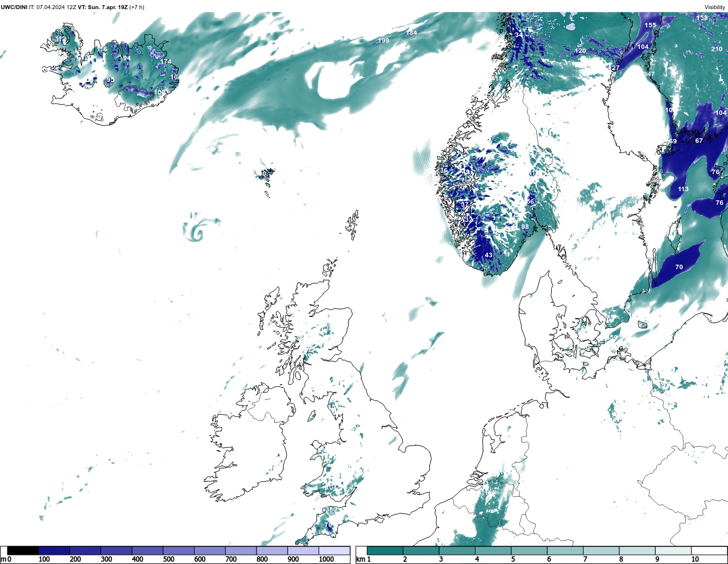The height and width of the screenshot is (564, 728).
Task: Choose the 4 km legend swatch
Action: (x=493, y=551)
